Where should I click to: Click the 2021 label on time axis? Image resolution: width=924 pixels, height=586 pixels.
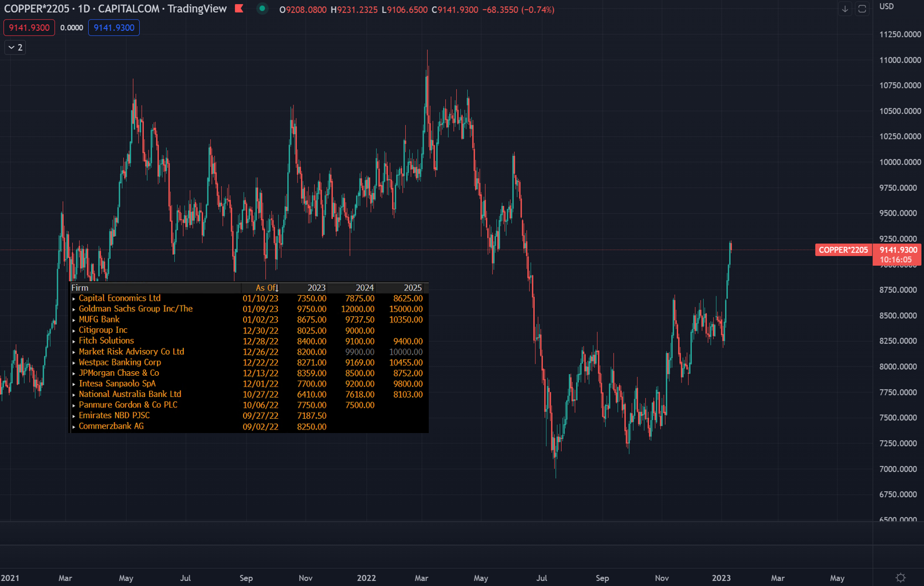[10, 578]
